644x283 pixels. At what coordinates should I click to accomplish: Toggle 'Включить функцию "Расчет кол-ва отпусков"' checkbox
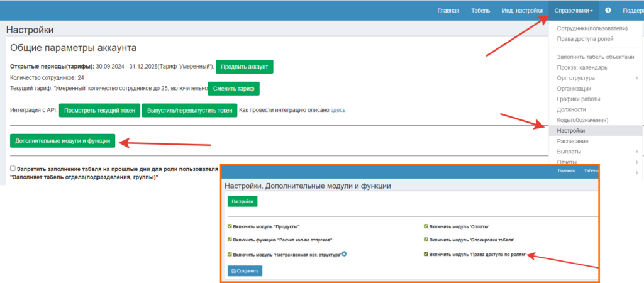(x=230, y=240)
